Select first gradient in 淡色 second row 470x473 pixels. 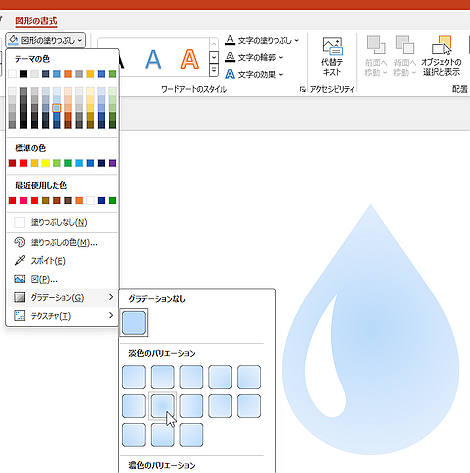(134, 406)
